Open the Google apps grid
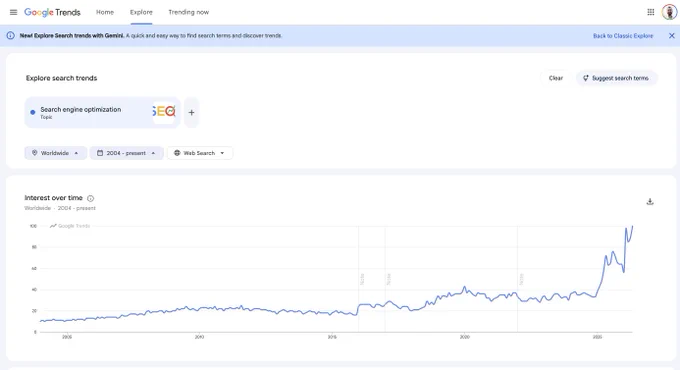 tap(651, 12)
